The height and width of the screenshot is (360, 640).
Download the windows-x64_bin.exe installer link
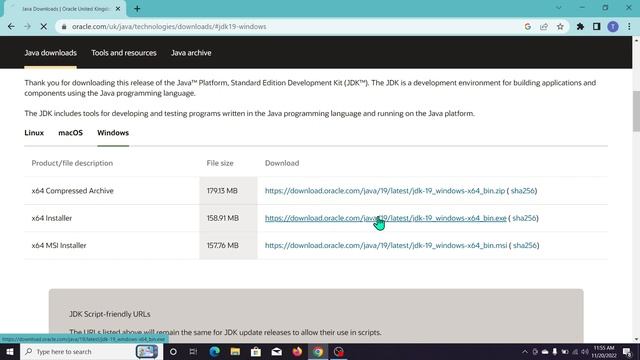point(386,218)
